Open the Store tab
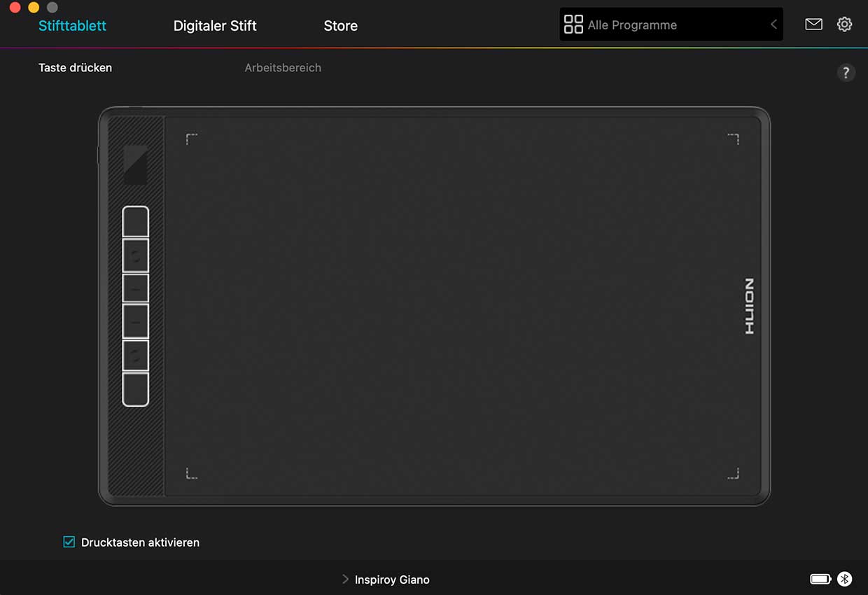This screenshot has height=595, width=868. coord(340,26)
